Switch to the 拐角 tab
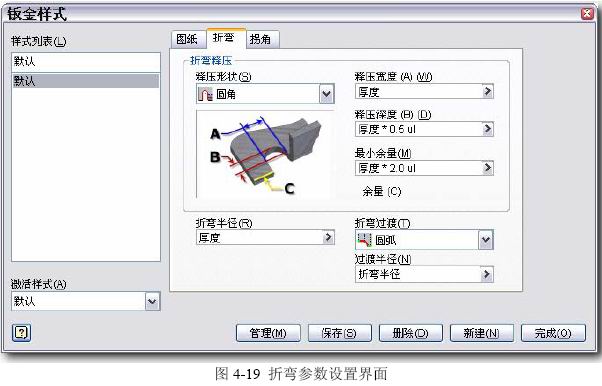 [261, 39]
